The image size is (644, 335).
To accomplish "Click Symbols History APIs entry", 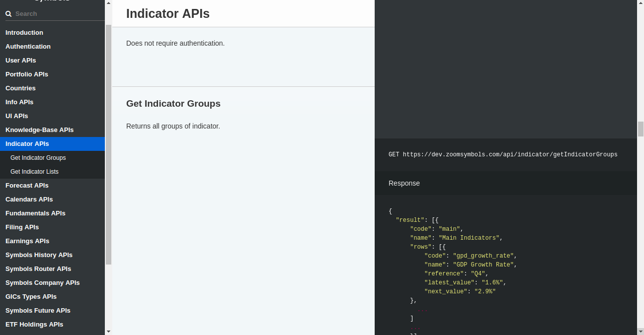I will point(39,255).
